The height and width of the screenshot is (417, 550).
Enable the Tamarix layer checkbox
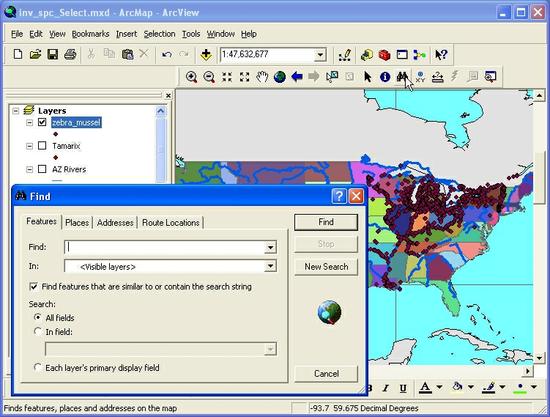(x=42, y=145)
